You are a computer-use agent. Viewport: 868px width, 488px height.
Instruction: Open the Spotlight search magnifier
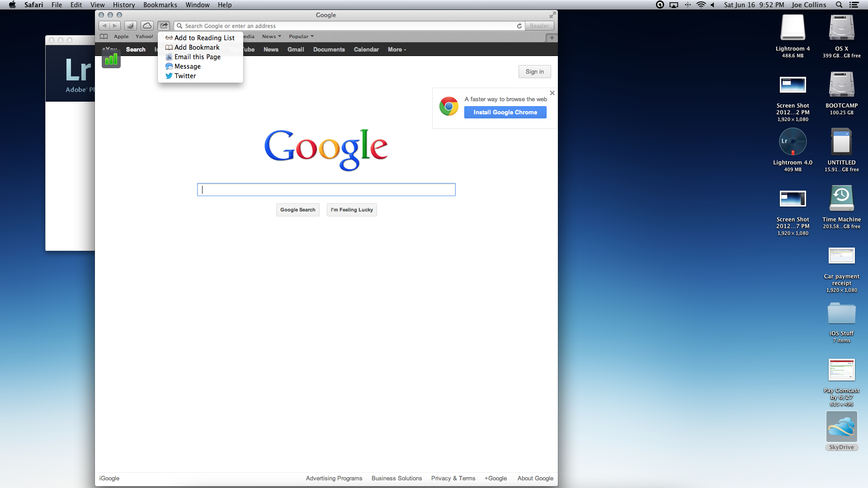click(x=839, y=5)
